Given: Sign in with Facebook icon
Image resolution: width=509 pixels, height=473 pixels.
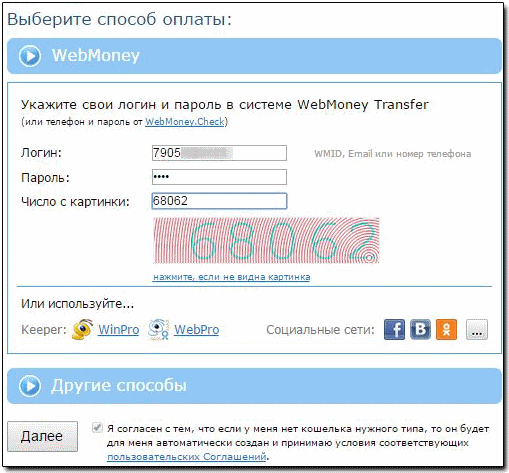Looking at the screenshot, I should (394, 329).
